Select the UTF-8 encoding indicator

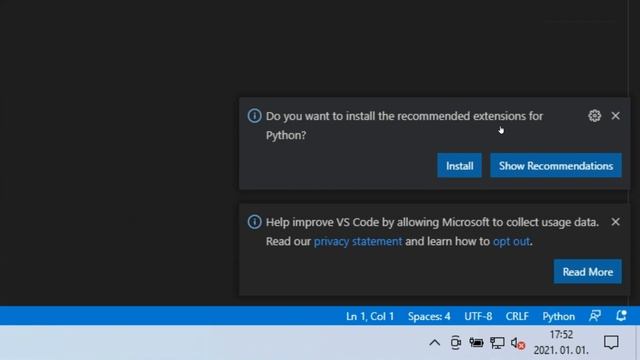478,316
